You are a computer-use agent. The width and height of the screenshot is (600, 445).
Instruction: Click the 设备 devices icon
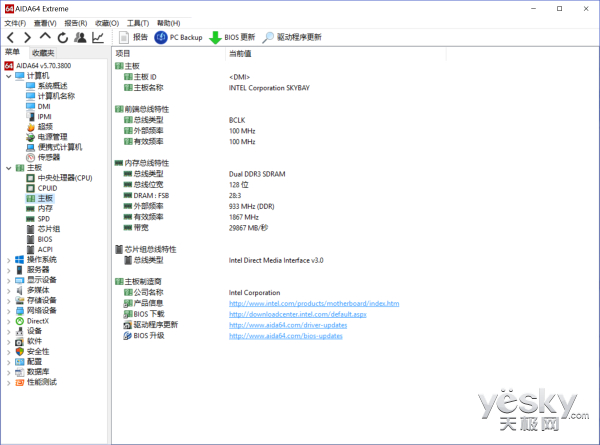(x=20, y=331)
